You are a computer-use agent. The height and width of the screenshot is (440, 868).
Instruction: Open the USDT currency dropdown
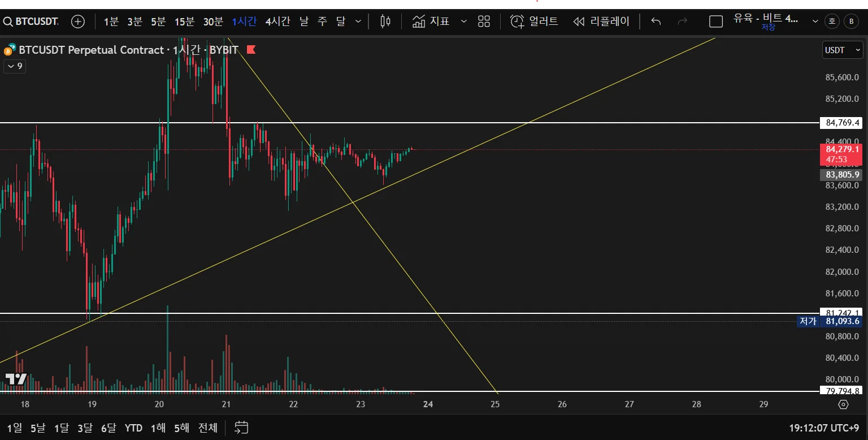[843, 50]
